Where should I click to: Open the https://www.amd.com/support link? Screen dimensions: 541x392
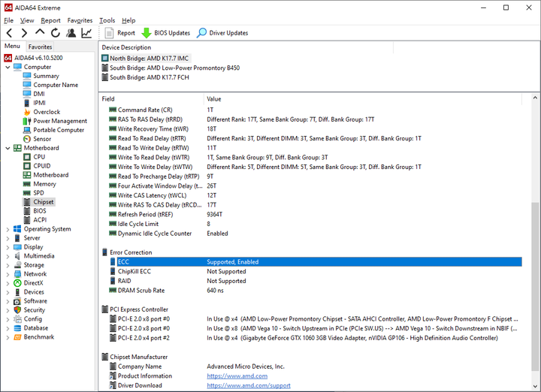click(249, 386)
